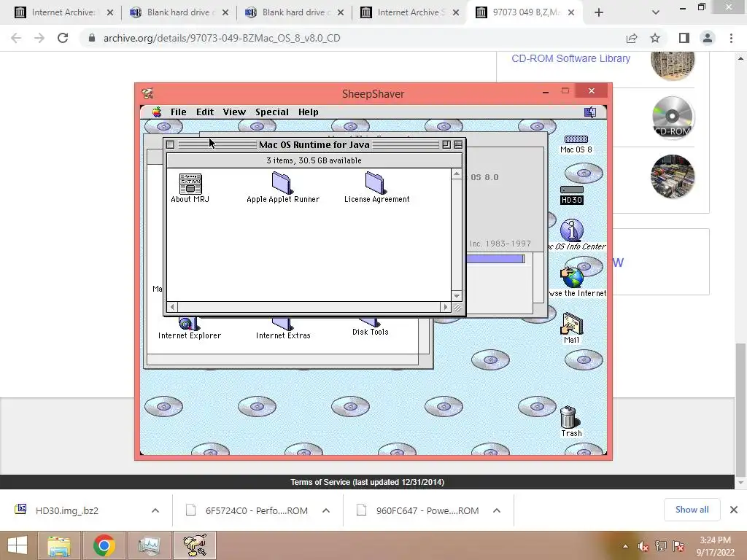Screen dimensions: 747x560
Task: Reload the archive.org page
Action: click(63, 38)
